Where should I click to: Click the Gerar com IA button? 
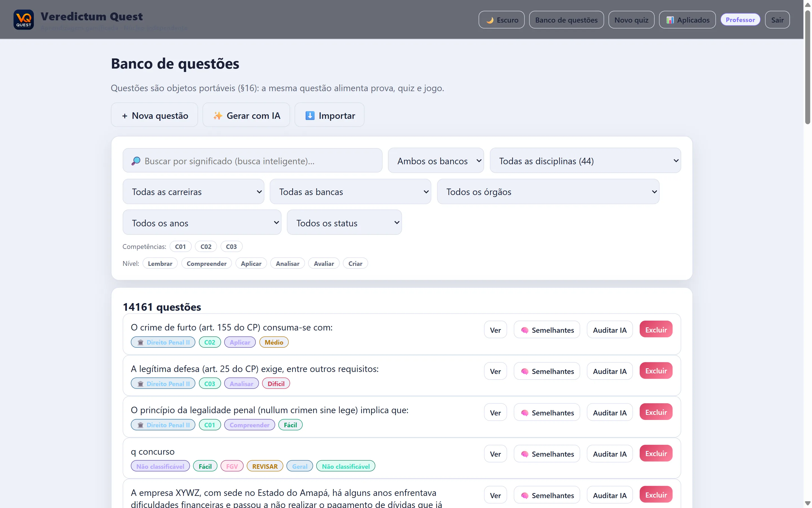click(x=246, y=115)
